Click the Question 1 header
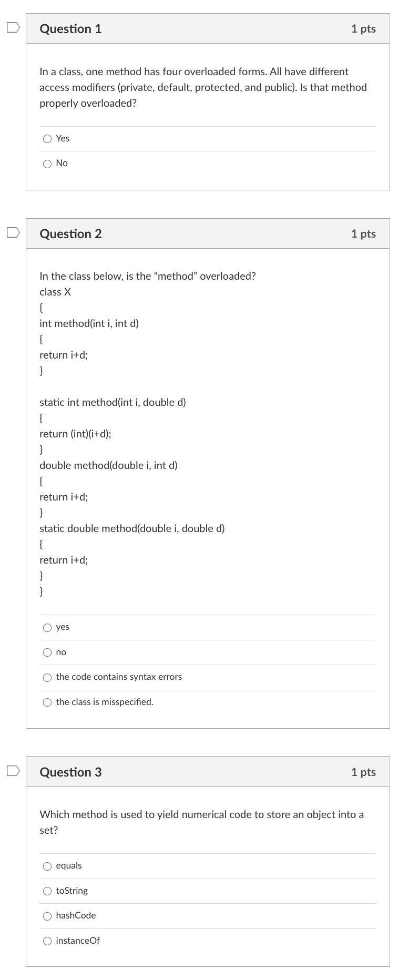 click(71, 29)
